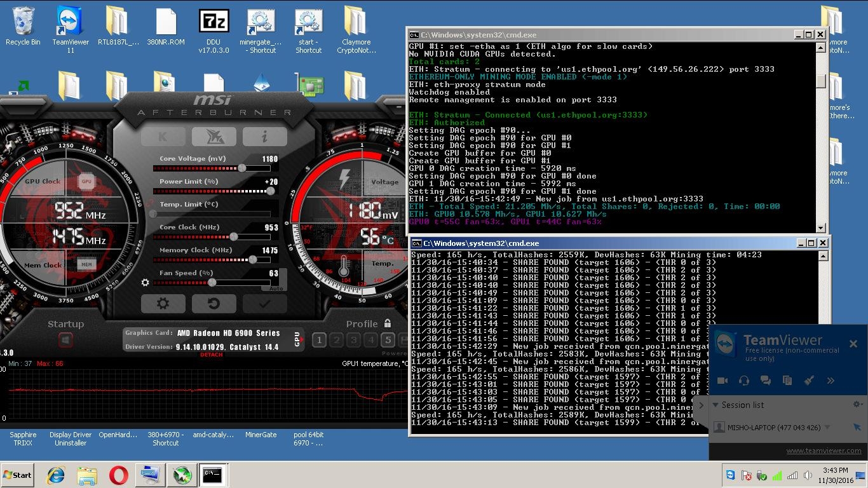Viewport: 868px width, 488px height.
Task: Open TeamViewer whiteboard brush icon
Action: coord(809,381)
